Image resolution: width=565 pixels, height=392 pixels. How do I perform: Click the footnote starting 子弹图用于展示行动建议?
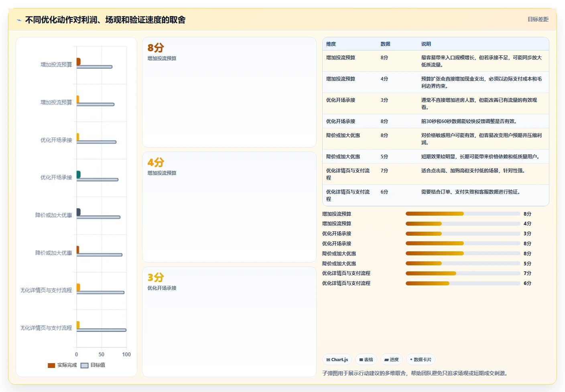pos(416,373)
